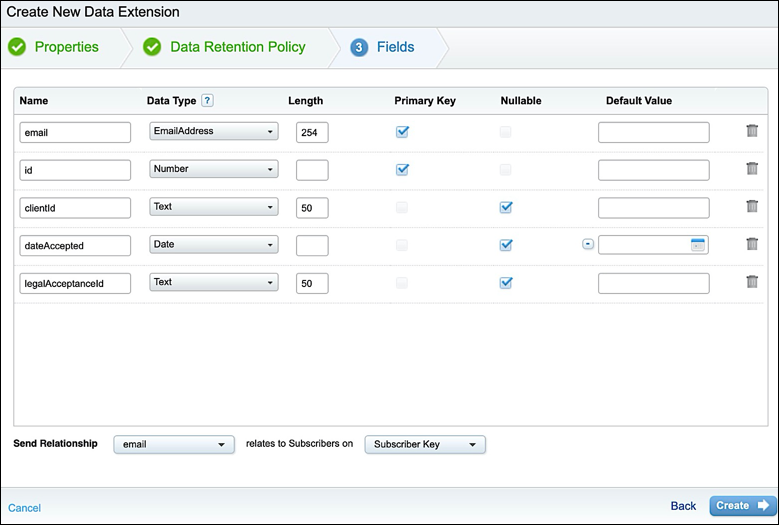The image size is (779, 525).
Task: Click trash icon for legalAcceptanceId field
Action: [x=751, y=282]
